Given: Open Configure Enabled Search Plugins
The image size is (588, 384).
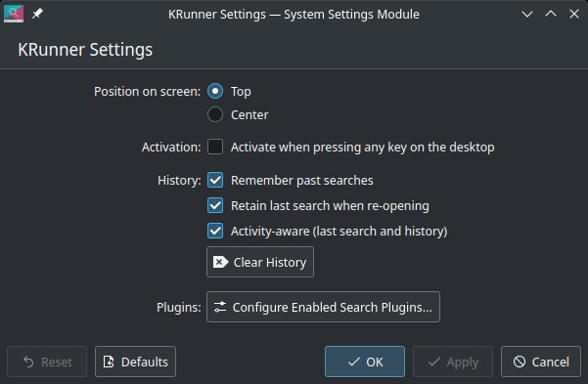Looking at the screenshot, I should pos(323,307).
